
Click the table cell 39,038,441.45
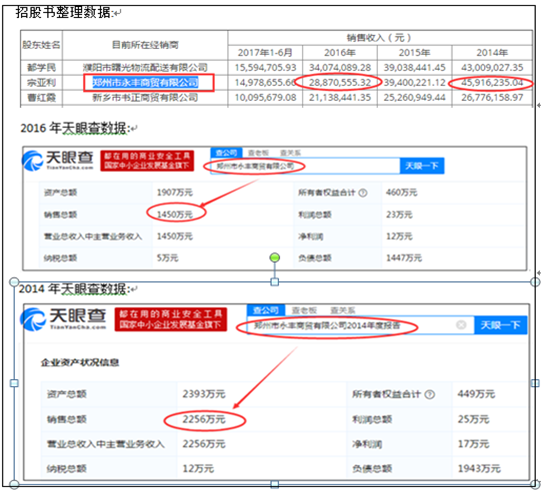pos(415,67)
